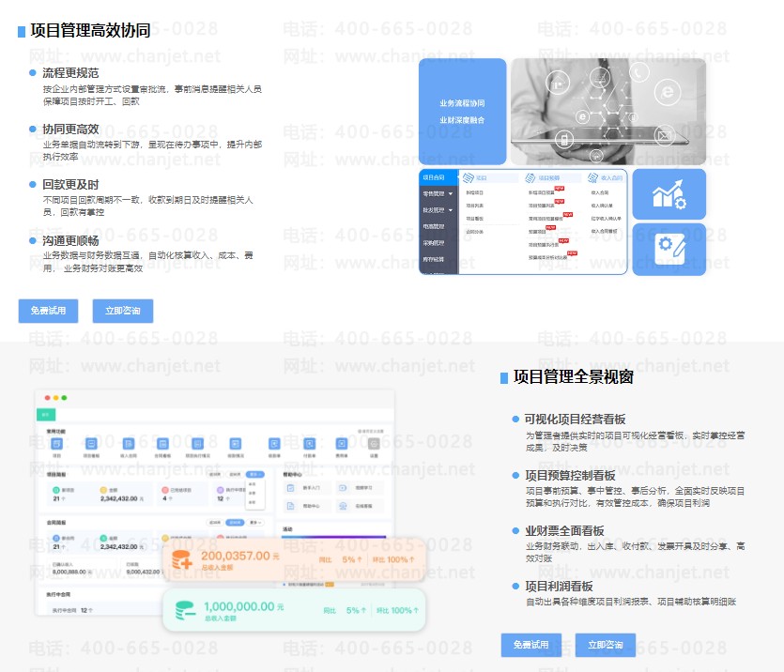Expand the 零售管理 arrow in sidebar
Screen dimensions: 784x672
pos(451,194)
